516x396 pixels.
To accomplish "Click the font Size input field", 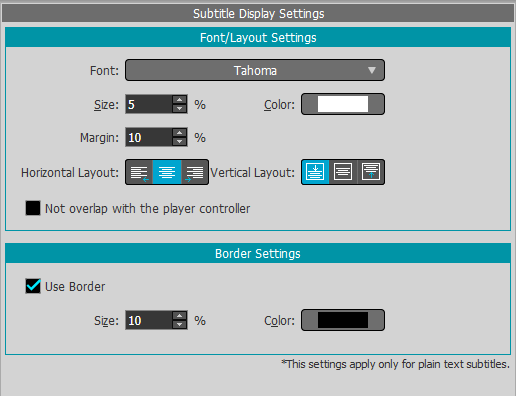I will (x=149, y=104).
